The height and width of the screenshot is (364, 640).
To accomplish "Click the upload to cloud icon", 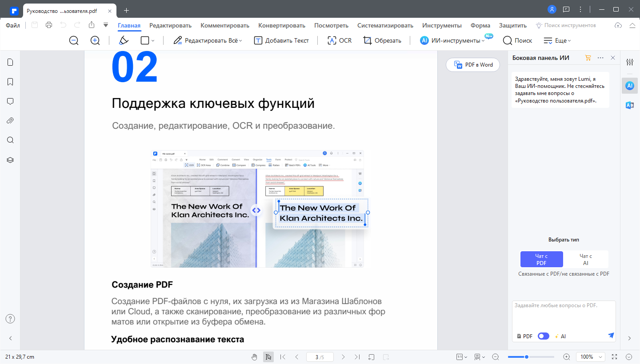I will tap(618, 25).
